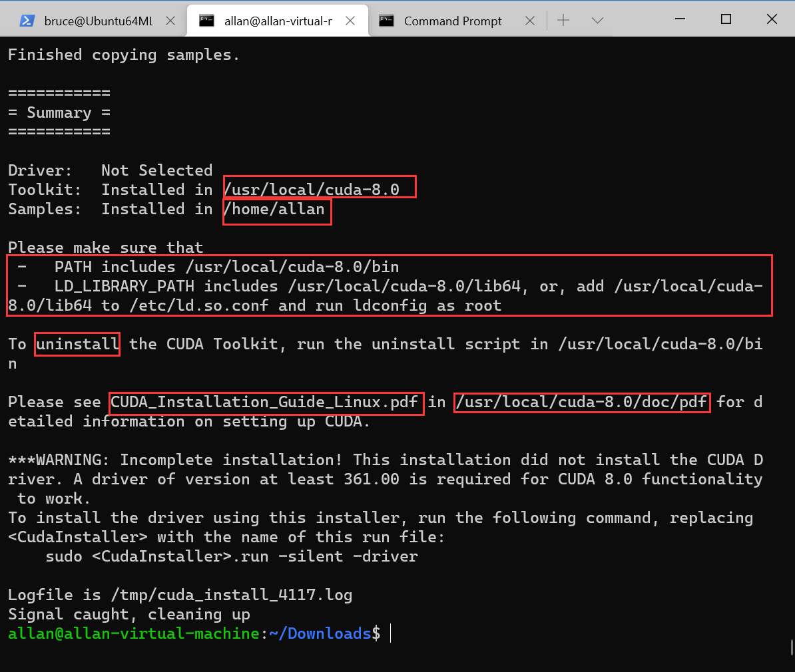Click 'CUDA_Installation_Guide_Linux.pdf' filename
Screen dimensions: 795x672
tap(264, 402)
